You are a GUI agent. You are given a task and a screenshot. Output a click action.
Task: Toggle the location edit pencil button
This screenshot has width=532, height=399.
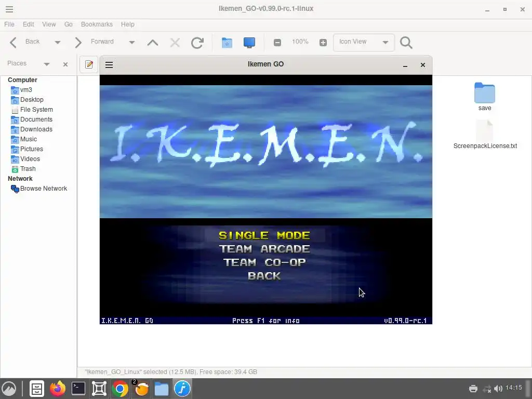point(89,64)
